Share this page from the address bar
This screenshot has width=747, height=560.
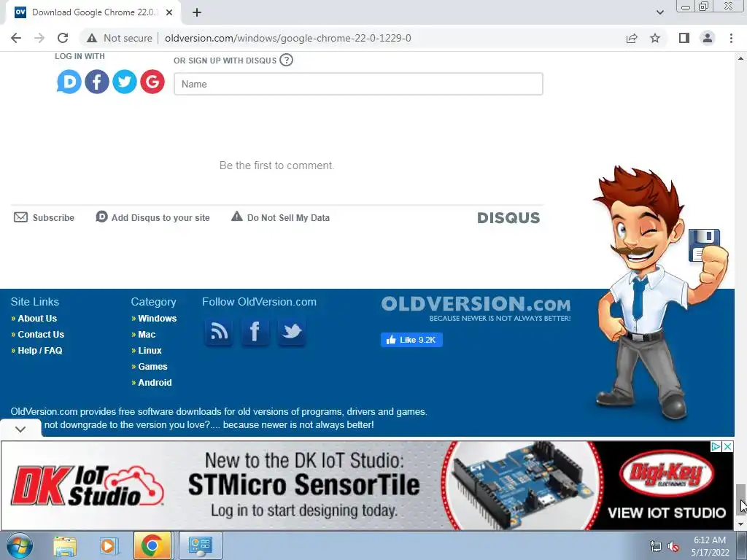point(632,38)
